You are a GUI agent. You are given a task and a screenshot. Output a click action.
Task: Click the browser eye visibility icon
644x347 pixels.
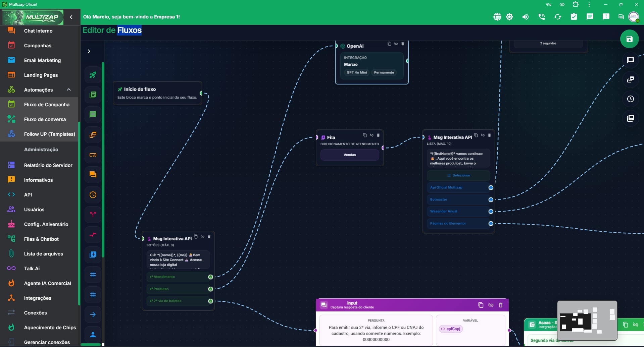coord(562,4)
